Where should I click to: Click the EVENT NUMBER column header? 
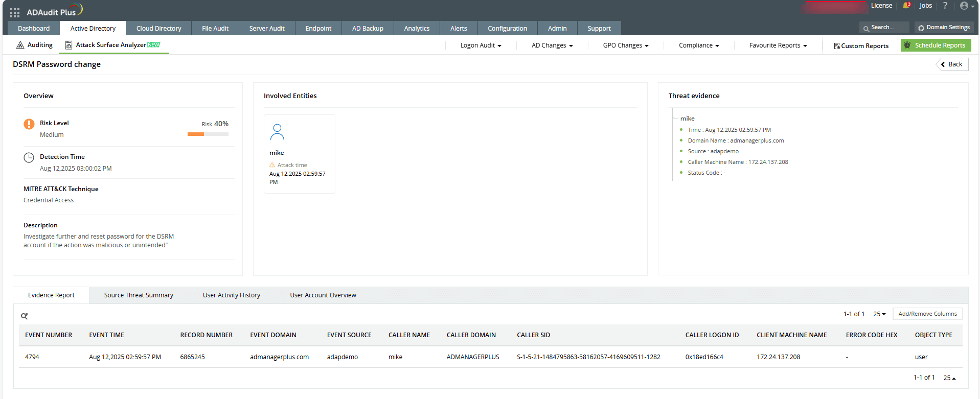pos(49,335)
